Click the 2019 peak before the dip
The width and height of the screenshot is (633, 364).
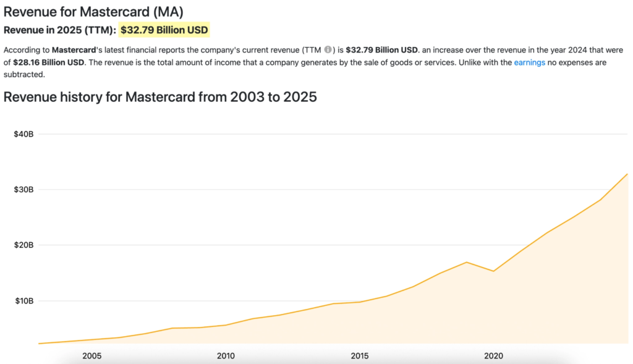click(x=467, y=262)
